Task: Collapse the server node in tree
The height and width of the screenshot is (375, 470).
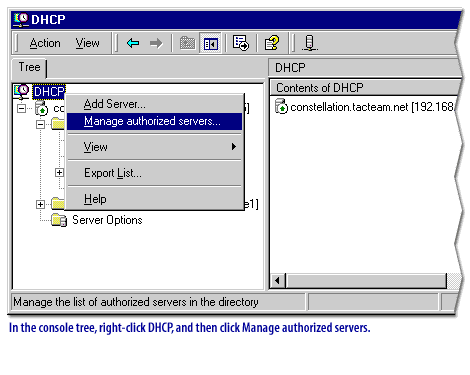Action: coord(21,108)
